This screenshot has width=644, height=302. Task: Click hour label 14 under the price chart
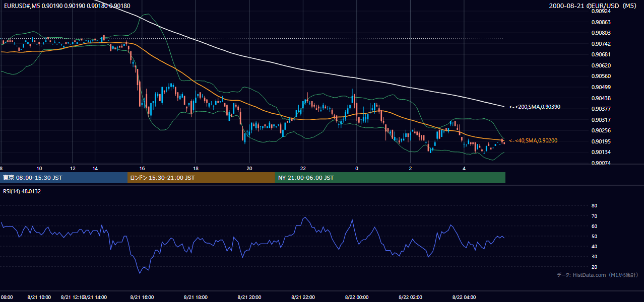coord(95,168)
